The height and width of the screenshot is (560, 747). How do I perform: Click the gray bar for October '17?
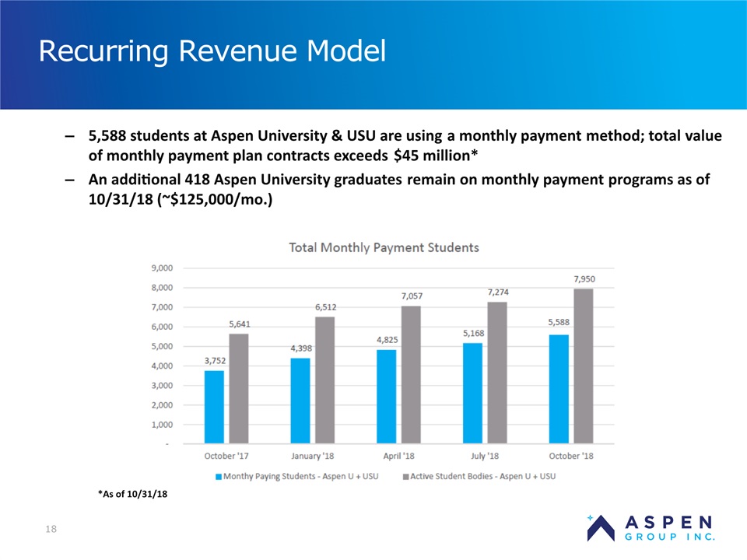click(239, 389)
